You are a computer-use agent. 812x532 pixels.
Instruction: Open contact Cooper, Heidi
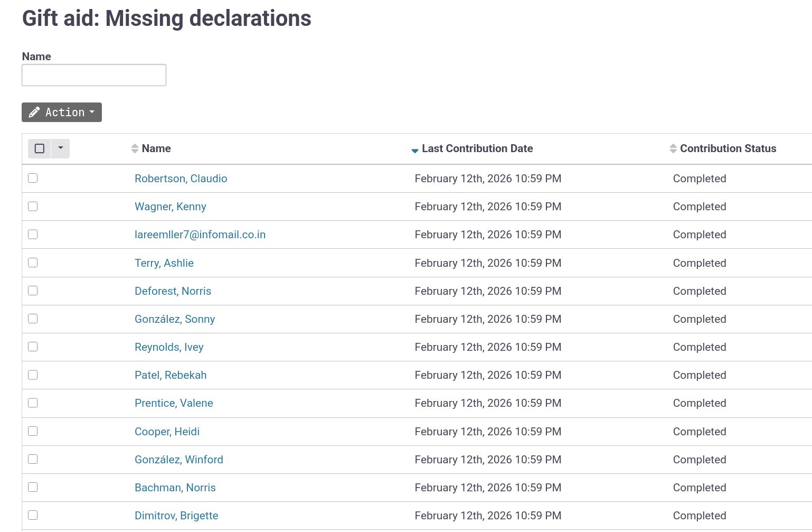167,432
